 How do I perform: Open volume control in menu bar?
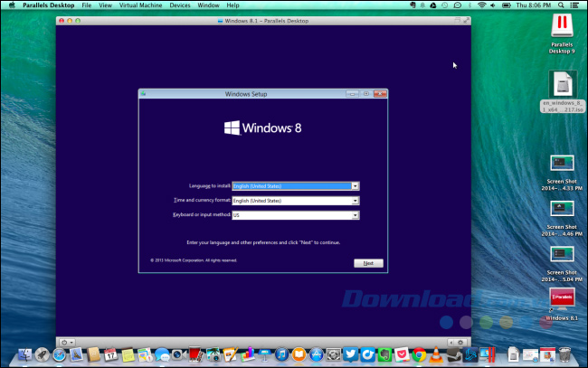[x=493, y=5]
